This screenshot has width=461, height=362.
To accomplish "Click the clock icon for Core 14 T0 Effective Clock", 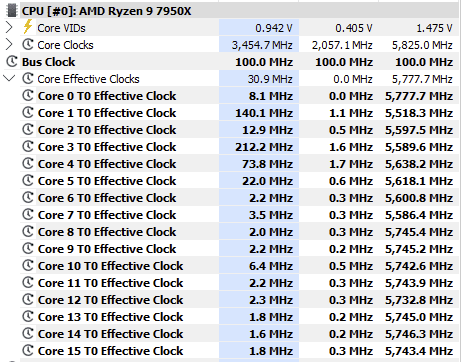I will [x=28, y=333].
